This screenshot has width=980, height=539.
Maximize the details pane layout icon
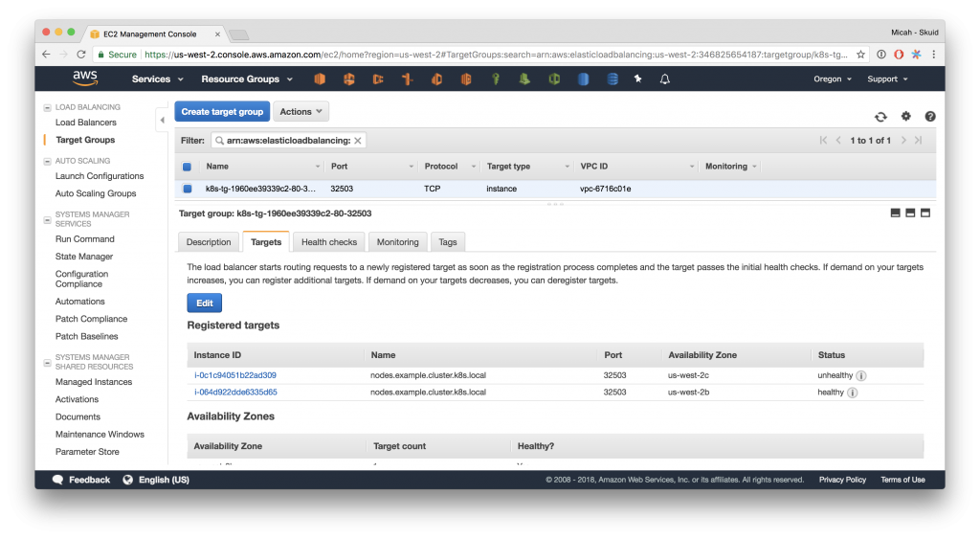tap(925, 213)
